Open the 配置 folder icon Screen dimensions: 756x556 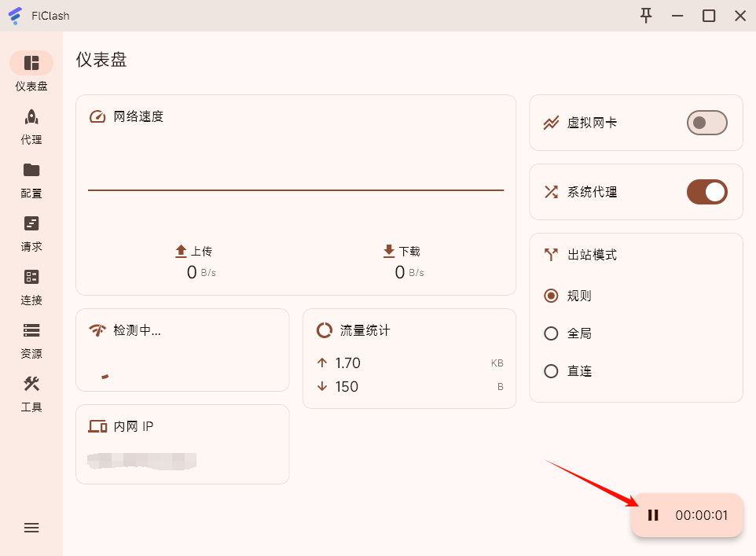pyautogui.click(x=31, y=171)
